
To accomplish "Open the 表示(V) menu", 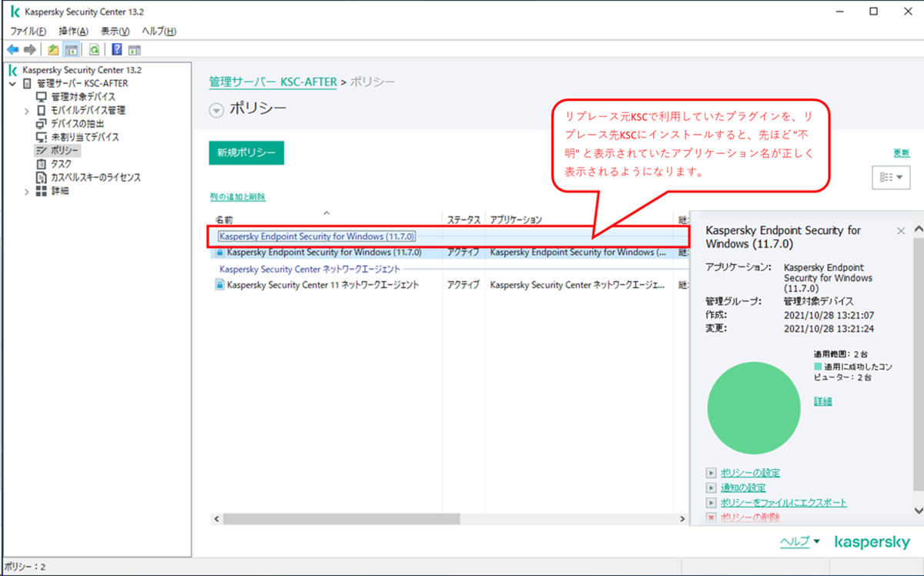I will point(115,31).
